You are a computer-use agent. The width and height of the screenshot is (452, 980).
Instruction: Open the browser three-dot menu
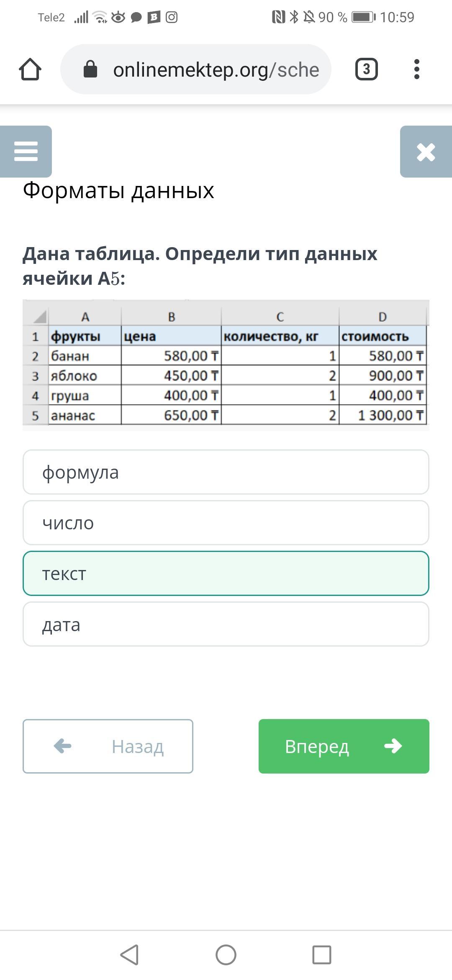416,69
